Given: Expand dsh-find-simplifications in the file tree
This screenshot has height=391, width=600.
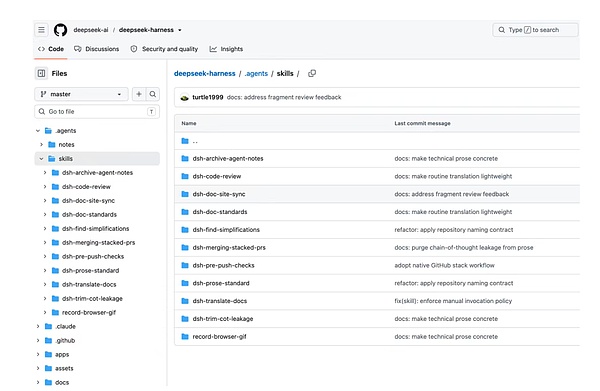Looking at the screenshot, I should 45,228.
